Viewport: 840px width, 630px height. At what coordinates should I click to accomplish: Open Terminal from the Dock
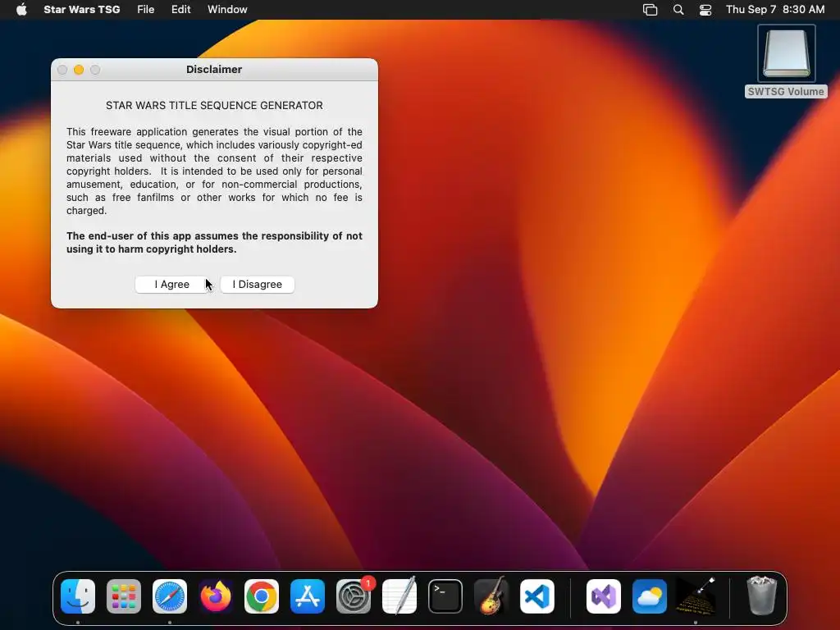(445, 596)
